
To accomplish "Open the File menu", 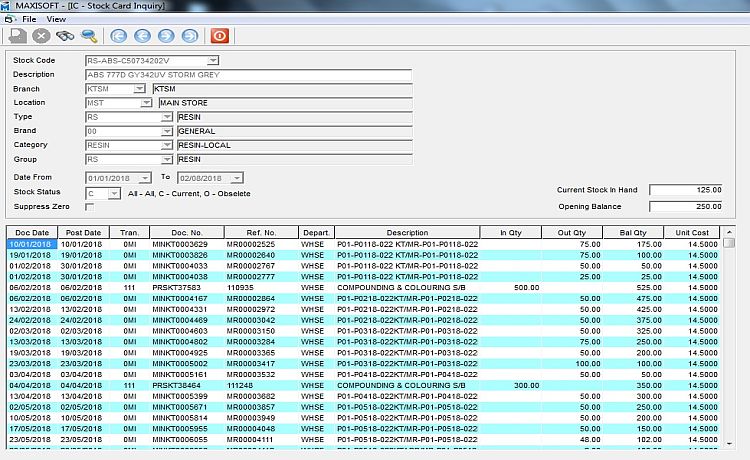I will click(28, 19).
